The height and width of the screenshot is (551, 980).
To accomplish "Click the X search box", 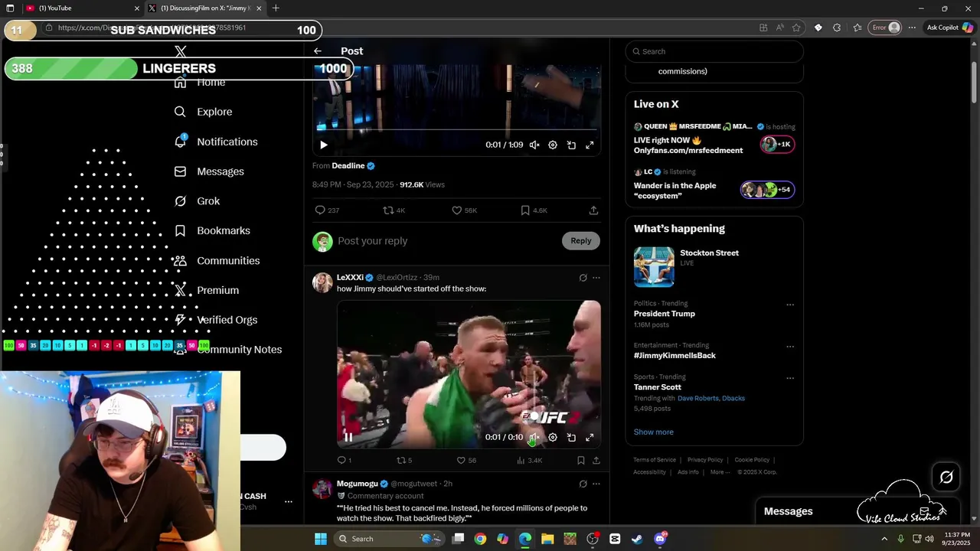I will click(x=714, y=51).
